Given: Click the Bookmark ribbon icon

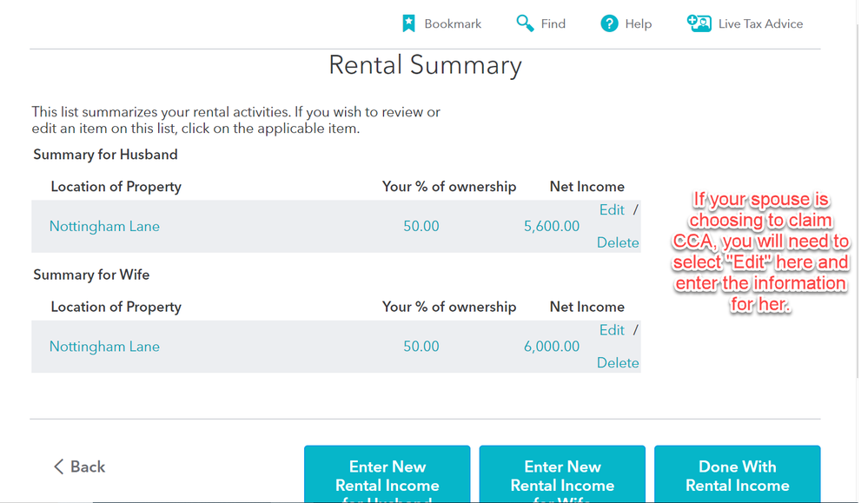Looking at the screenshot, I should click(408, 23).
